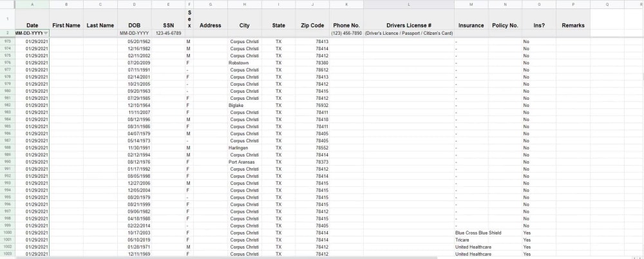Select zip code cell 76932
The width and height of the screenshot is (644, 259).
(312, 105)
